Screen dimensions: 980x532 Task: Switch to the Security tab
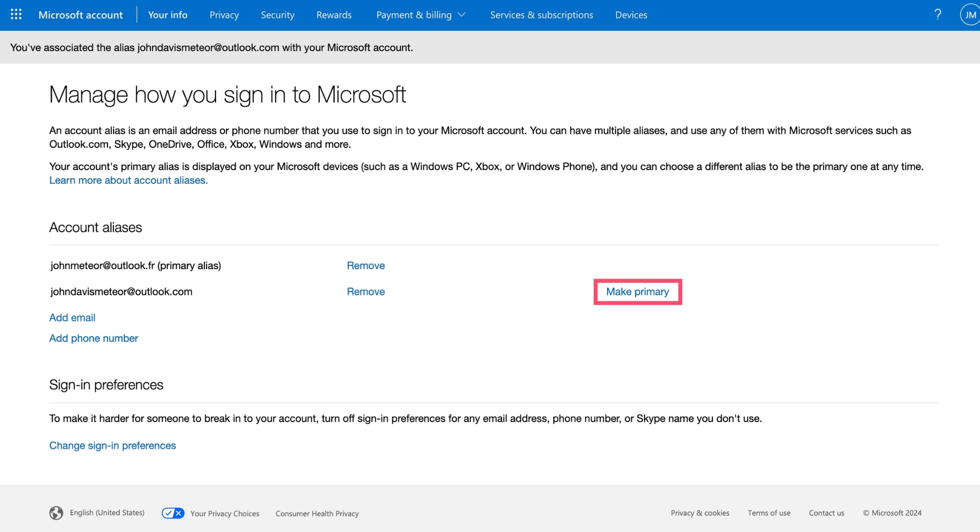tap(277, 15)
